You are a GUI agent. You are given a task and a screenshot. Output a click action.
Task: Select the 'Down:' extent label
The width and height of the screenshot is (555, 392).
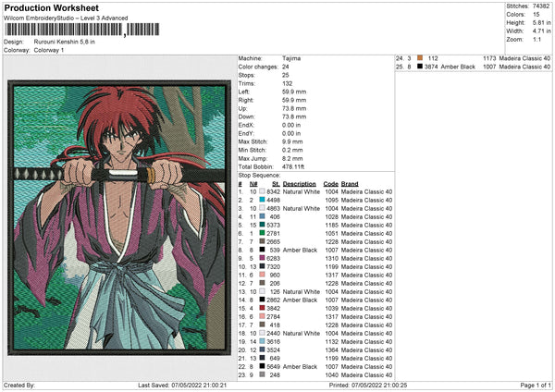246,116
